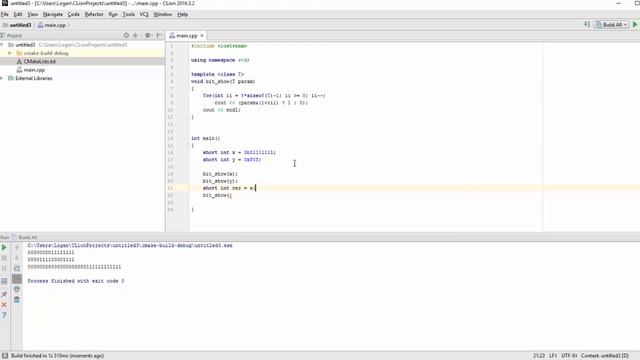This screenshot has height=360, width=640.
Task: Toggle scroll to end in the console
Action: click(x=17, y=279)
